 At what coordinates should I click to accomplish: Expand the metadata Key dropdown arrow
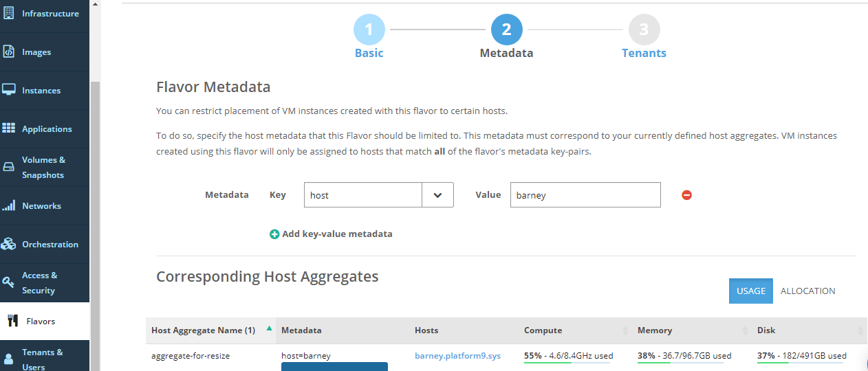click(x=437, y=195)
